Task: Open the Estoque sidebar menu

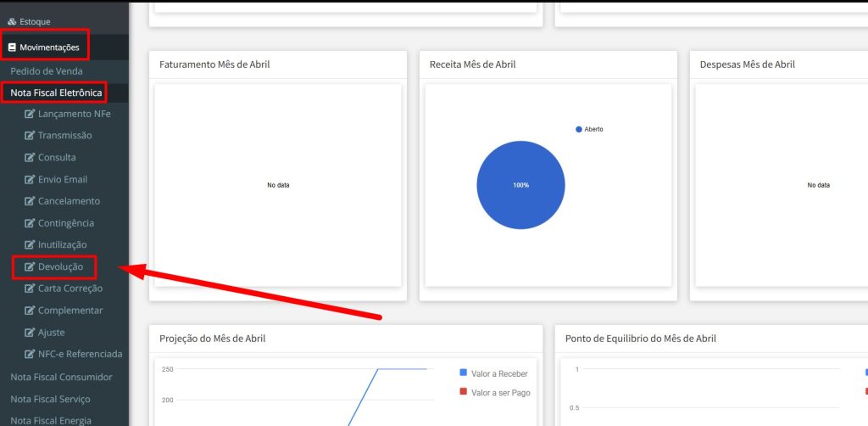Action: [64, 21]
